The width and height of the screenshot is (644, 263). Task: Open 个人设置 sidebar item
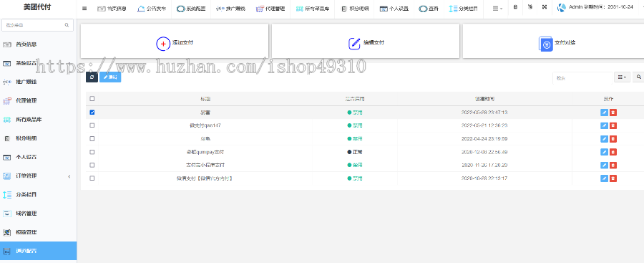tap(38, 157)
